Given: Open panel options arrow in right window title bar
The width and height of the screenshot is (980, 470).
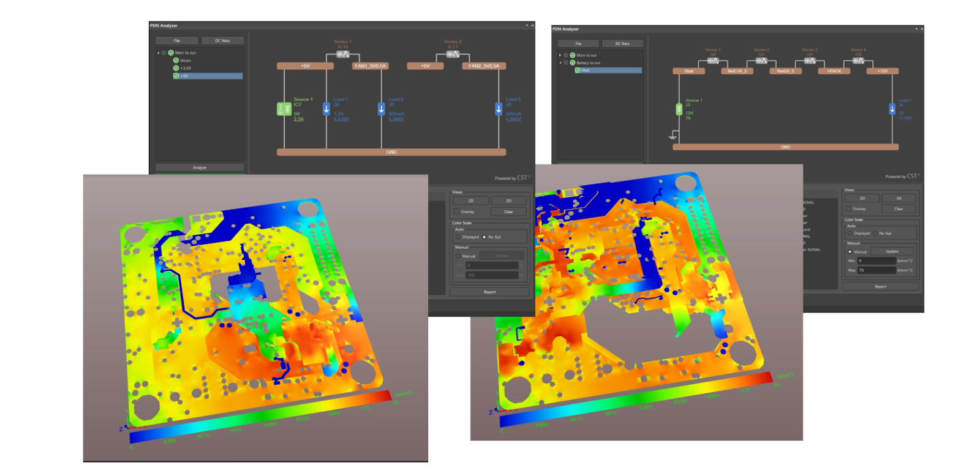Looking at the screenshot, I should (916, 29).
